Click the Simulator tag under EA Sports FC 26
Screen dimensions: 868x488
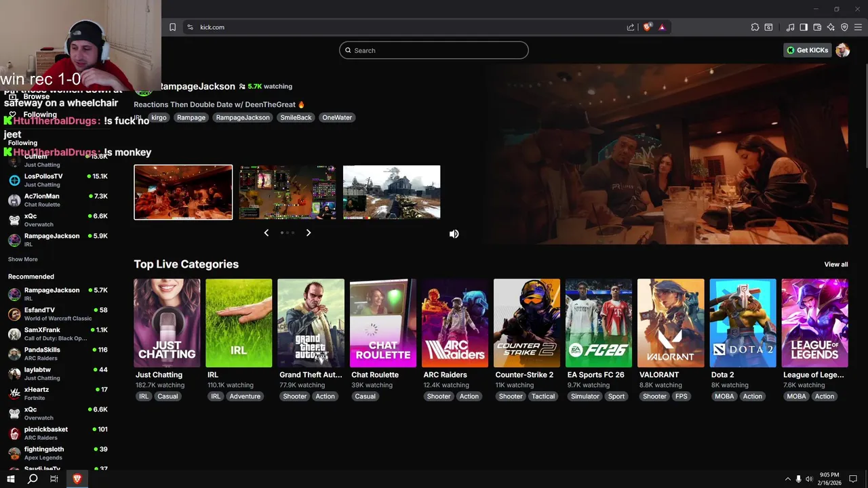pos(585,396)
